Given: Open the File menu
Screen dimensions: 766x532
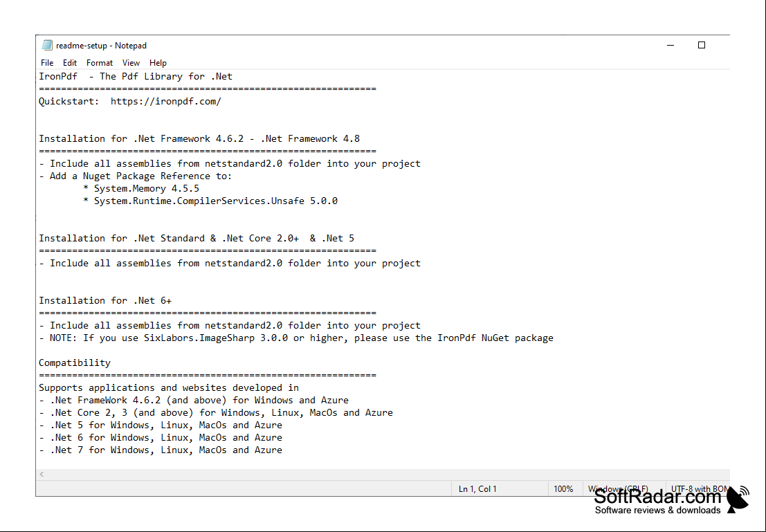Looking at the screenshot, I should pyautogui.click(x=47, y=62).
